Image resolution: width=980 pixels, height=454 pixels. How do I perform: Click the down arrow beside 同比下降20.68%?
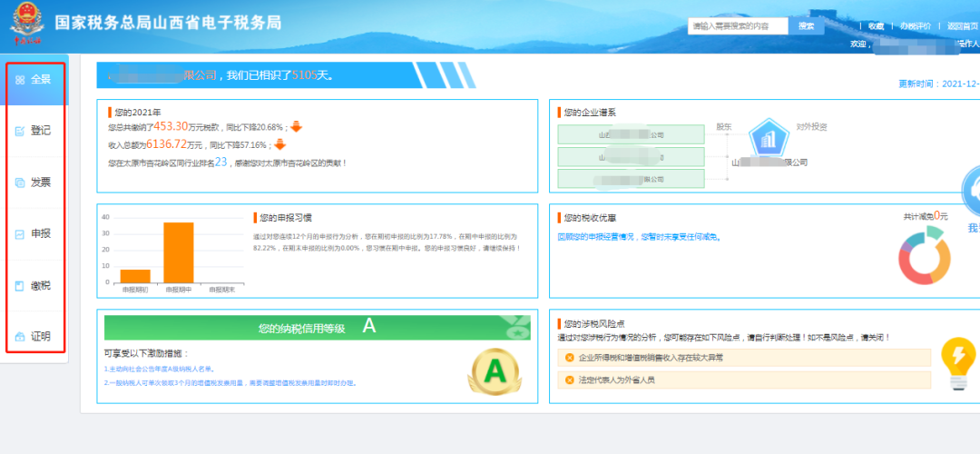point(296,127)
